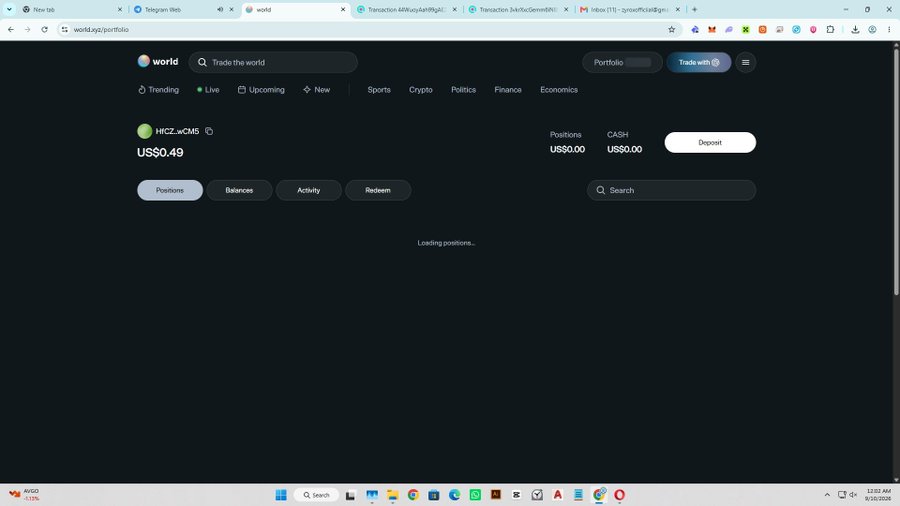Mute the Telegram Web tab audio
The height and width of the screenshot is (506, 900).
point(220,9)
